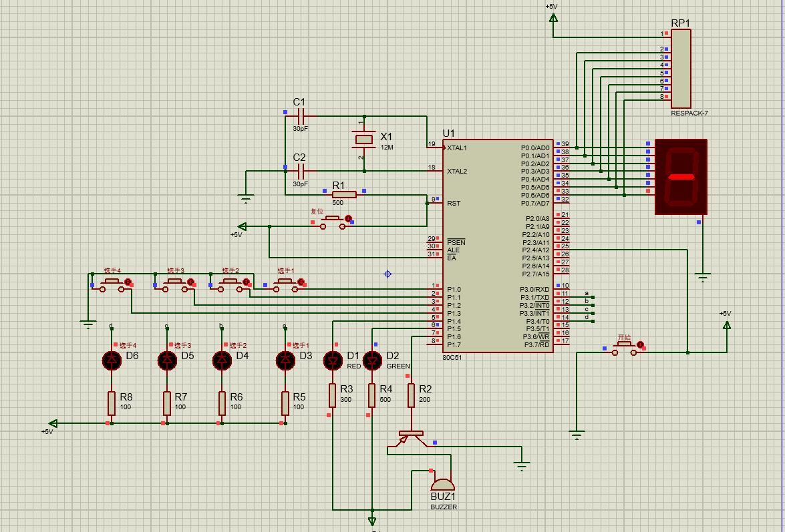Click the XTAL1 pin label

(457, 148)
